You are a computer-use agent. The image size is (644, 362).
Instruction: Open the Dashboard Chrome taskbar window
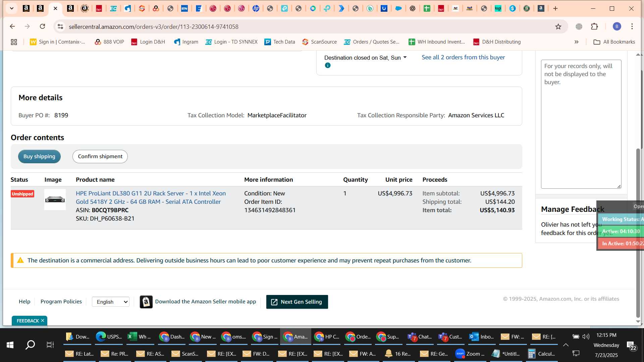click(171, 337)
